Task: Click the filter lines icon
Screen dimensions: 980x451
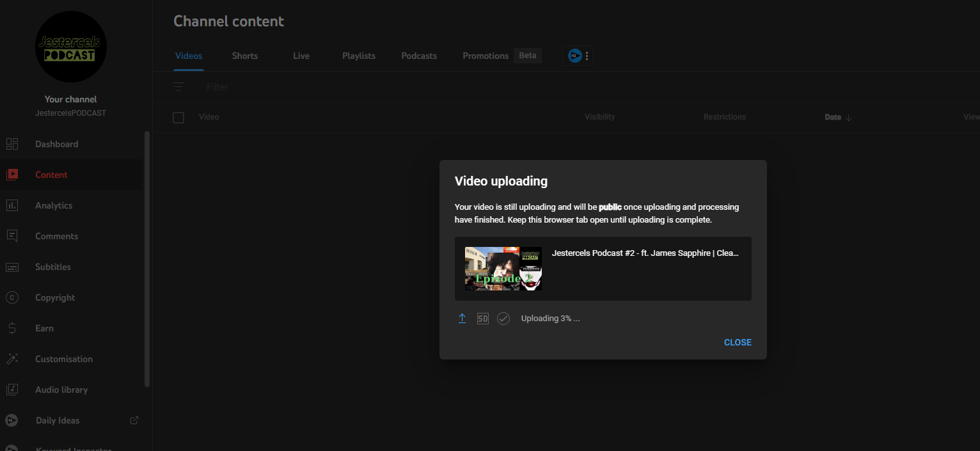Action: (x=178, y=86)
